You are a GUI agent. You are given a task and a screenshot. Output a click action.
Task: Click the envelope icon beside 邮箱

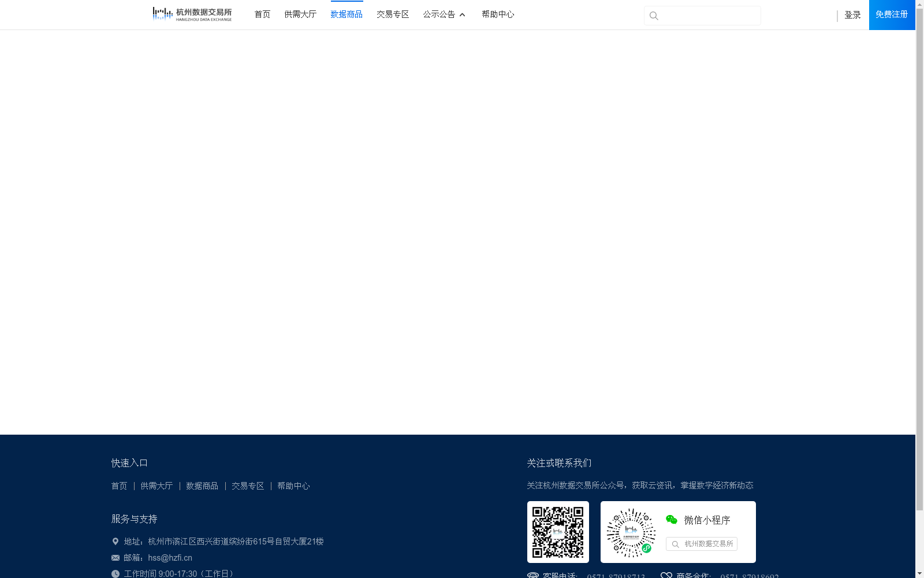pyautogui.click(x=115, y=557)
